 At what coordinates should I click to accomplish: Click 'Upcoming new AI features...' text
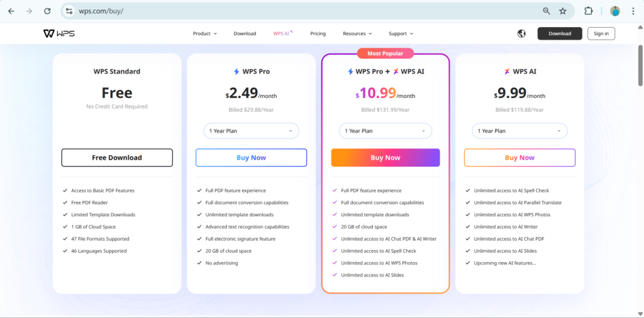coord(505,263)
